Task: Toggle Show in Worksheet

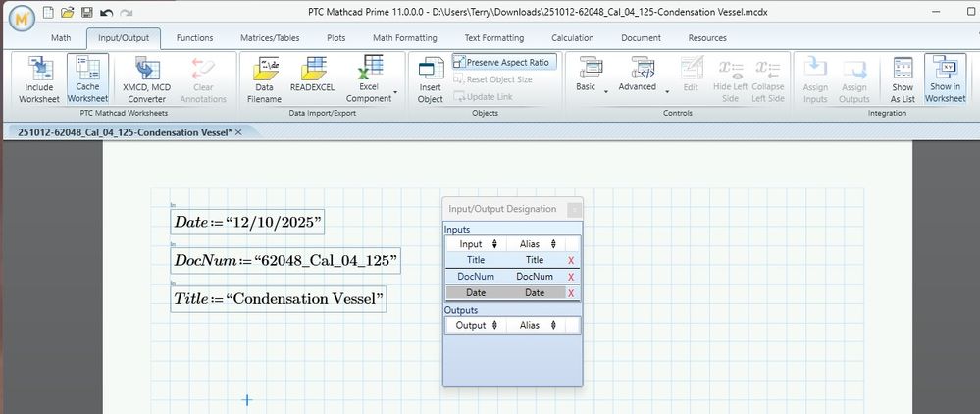Action: click(945, 79)
